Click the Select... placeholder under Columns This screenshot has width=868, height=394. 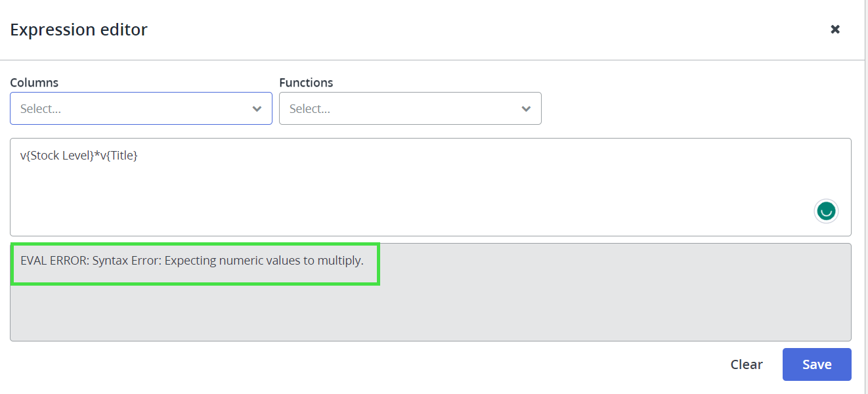pyautogui.click(x=41, y=109)
